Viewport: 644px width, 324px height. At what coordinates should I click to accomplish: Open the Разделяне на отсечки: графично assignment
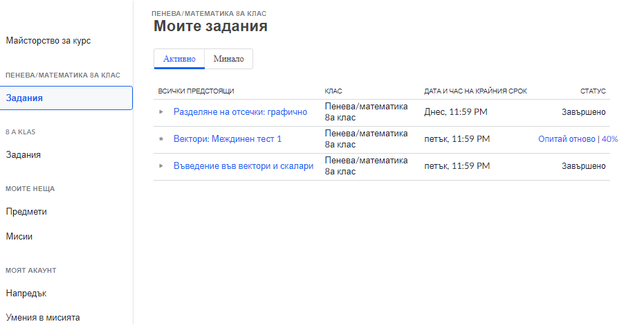240,111
